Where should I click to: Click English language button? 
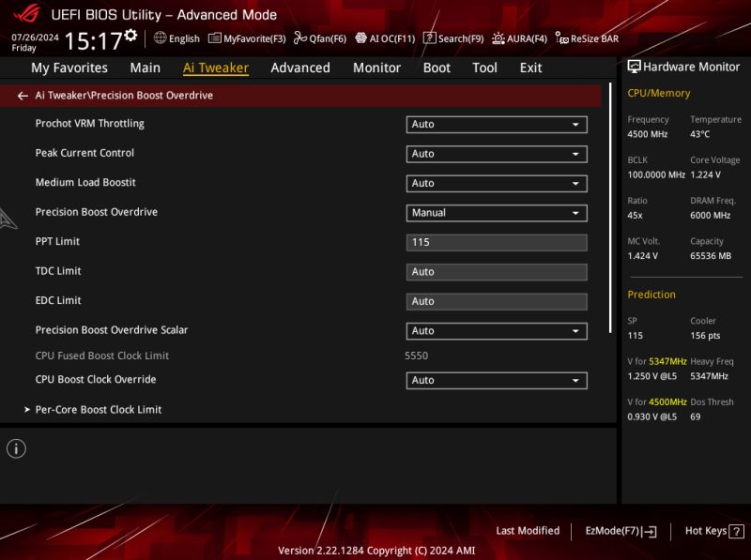point(184,38)
